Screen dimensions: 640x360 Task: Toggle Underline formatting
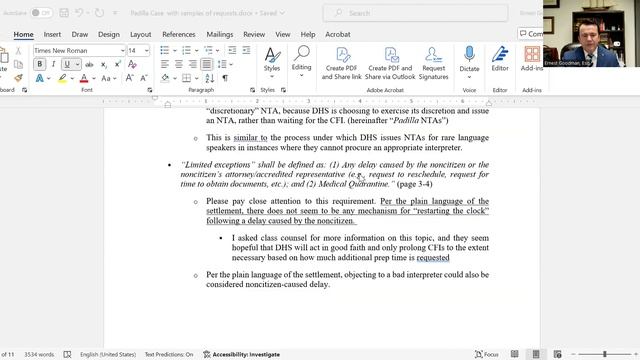[x=67, y=64]
